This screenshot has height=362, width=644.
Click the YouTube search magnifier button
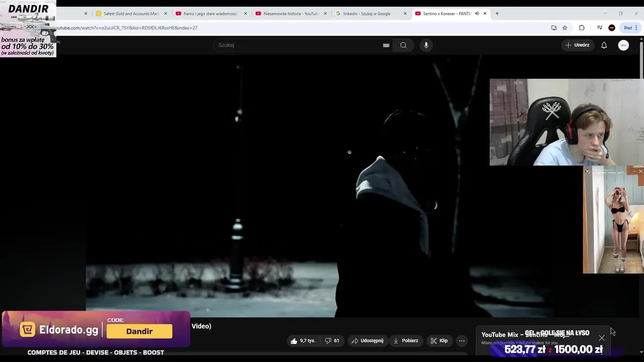tap(404, 45)
